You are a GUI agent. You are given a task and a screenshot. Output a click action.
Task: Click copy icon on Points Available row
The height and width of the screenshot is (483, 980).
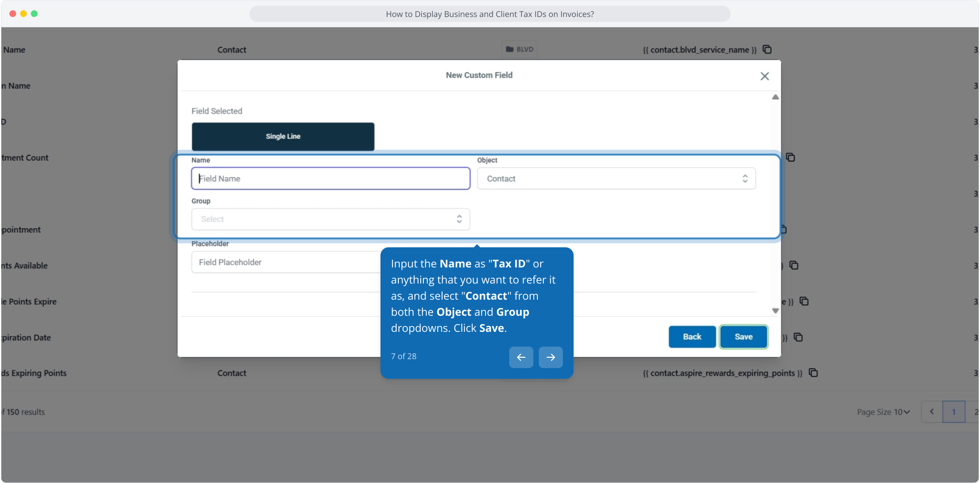point(794,265)
